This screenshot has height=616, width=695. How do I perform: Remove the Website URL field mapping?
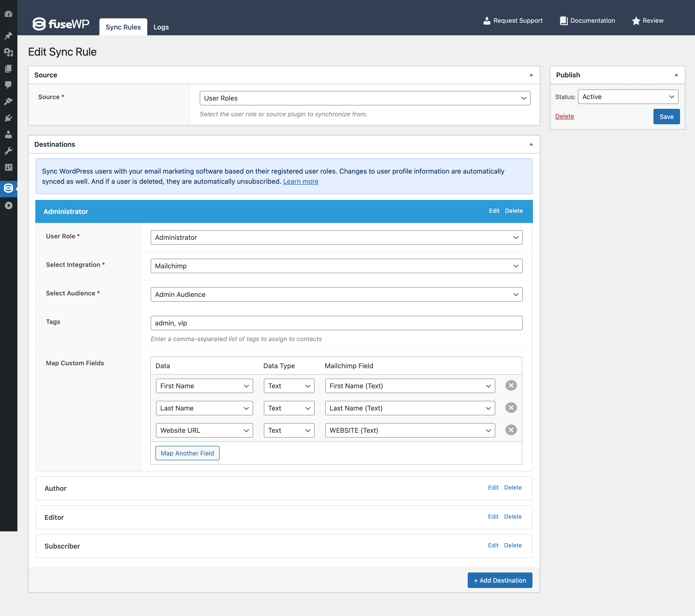(x=511, y=430)
